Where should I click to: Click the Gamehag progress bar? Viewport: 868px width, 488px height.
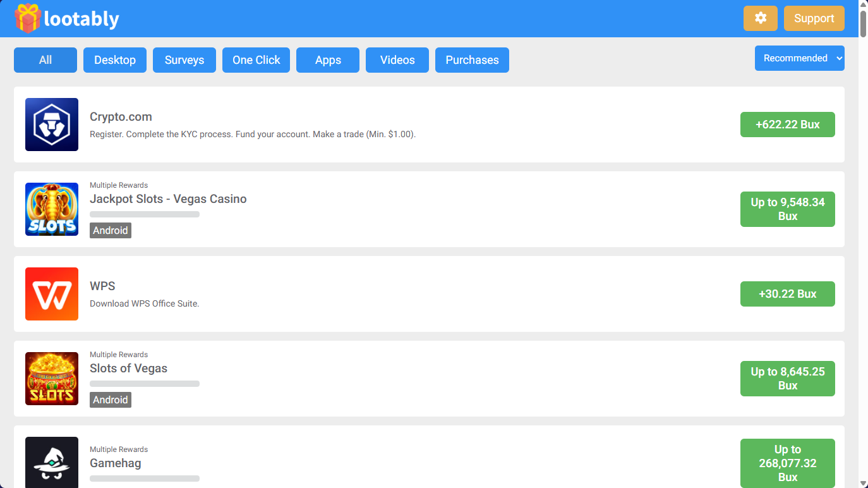tap(145, 479)
